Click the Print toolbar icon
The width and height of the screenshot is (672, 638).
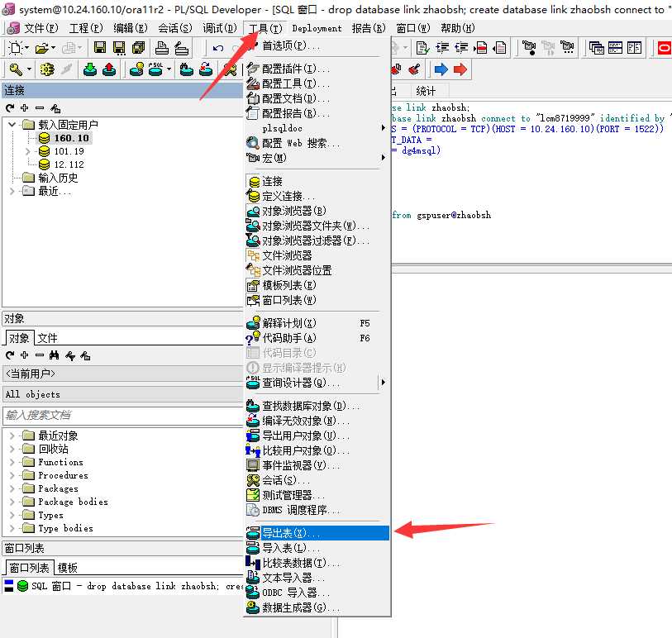161,48
